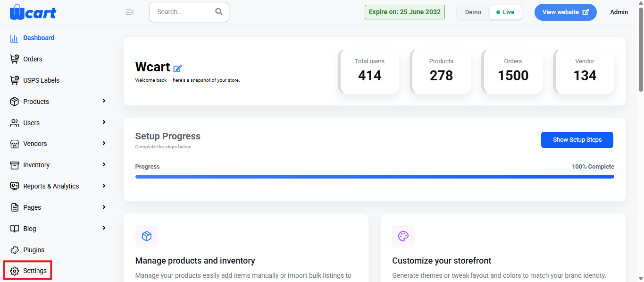Click the Manage products box icon
The width and height of the screenshot is (644, 282).
pos(147,236)
